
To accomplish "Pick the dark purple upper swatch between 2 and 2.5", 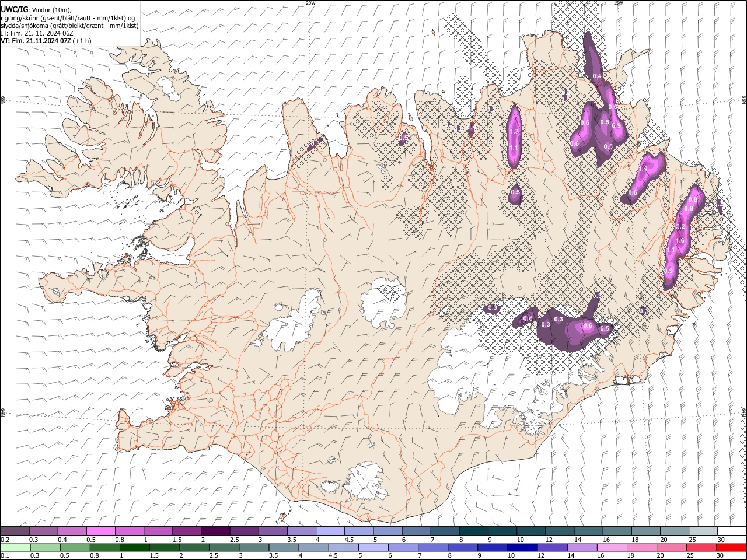I will (216, 531).
